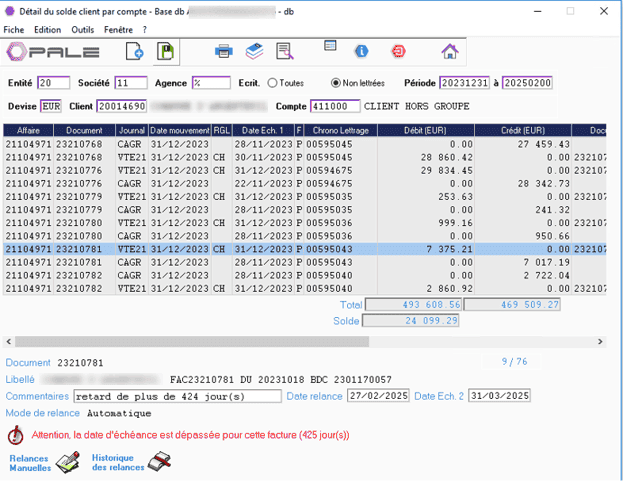Click the red overdue warning icon

15,435
